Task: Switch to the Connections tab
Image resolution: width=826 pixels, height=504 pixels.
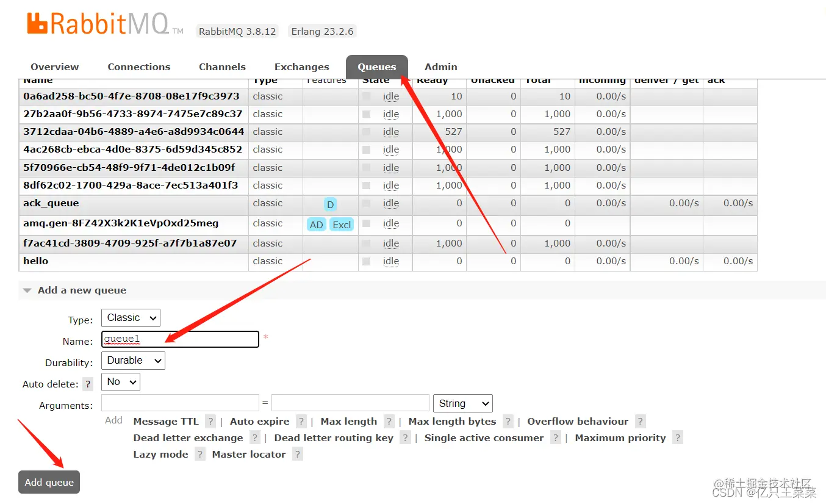Action: click(x=139, y=67)
